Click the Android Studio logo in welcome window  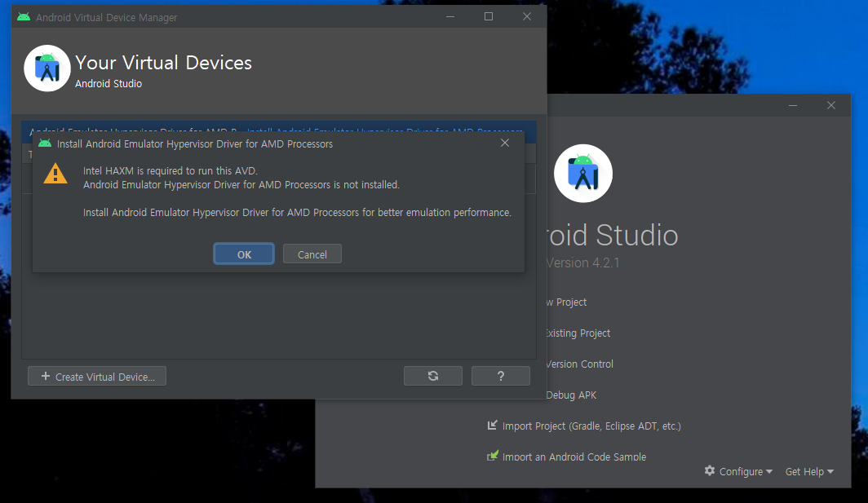pos(583,173)
